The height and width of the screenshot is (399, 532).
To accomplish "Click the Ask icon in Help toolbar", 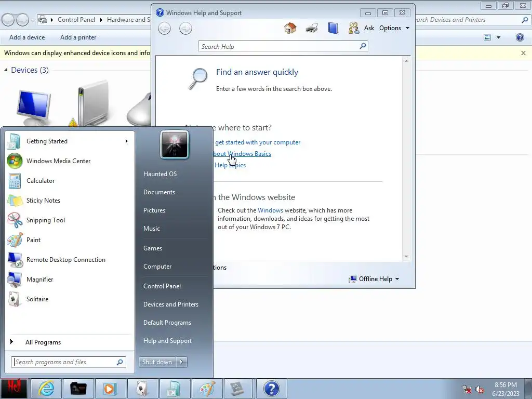I will coord(354,28).
